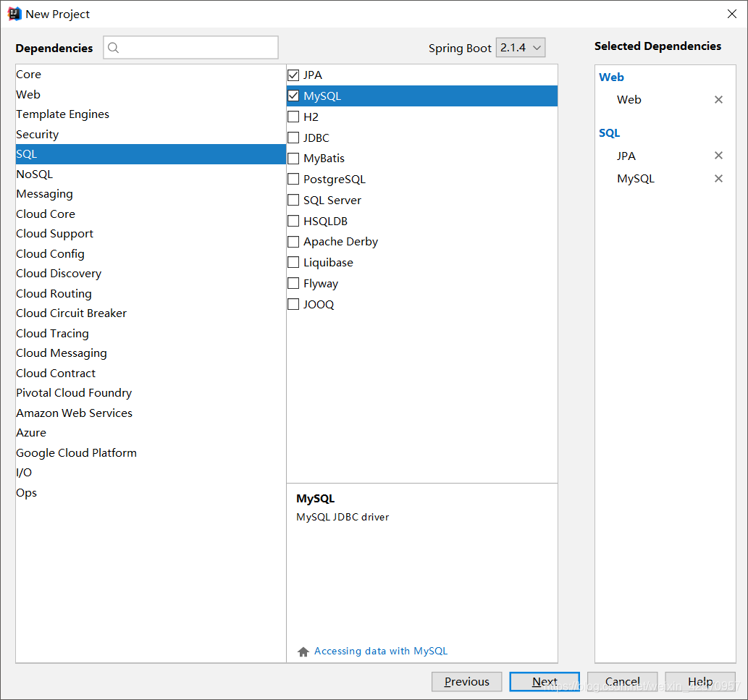Screen dimensions: 748x700
Task: Uncheck the JPA checkbox
Action: 293,75
